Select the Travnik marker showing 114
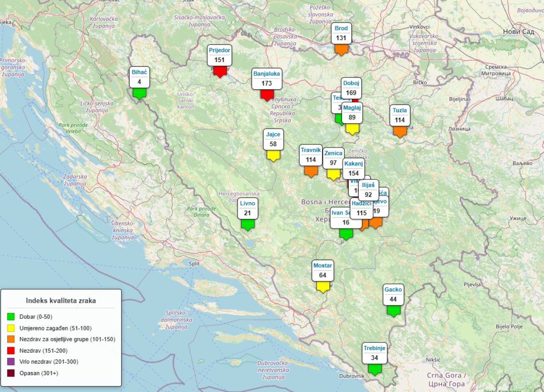 tap(311, 156)
